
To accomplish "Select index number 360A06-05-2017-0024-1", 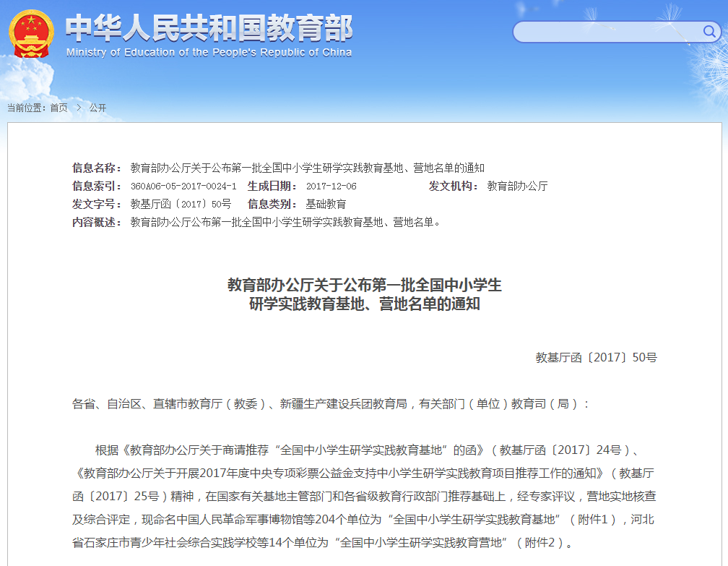I will 183,186.
